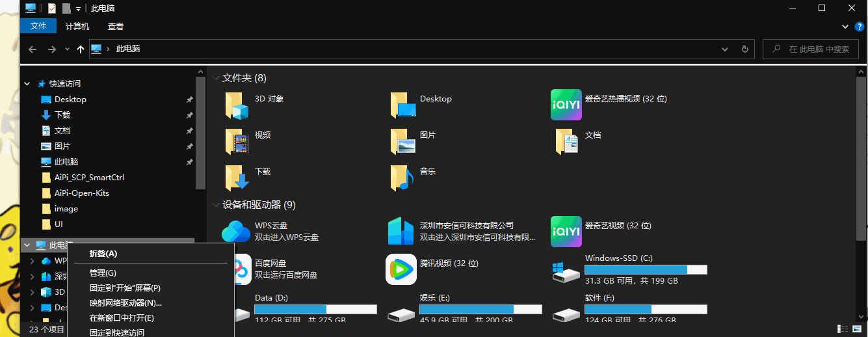Open the 查看 ribbon tab

point(116,27)
